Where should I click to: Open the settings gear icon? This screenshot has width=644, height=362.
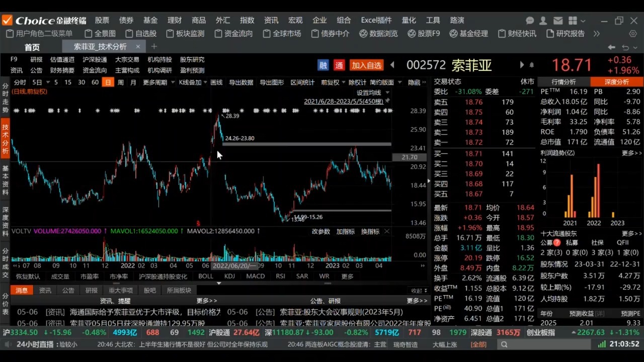pos(633,34)
